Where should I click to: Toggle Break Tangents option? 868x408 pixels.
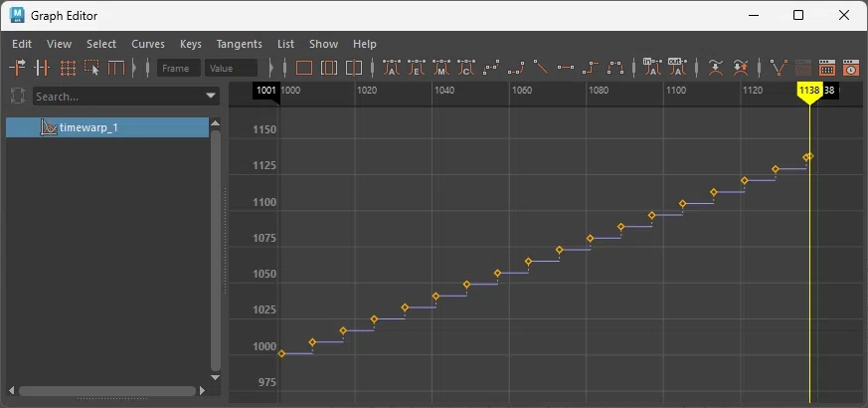[x=779, y=68]
